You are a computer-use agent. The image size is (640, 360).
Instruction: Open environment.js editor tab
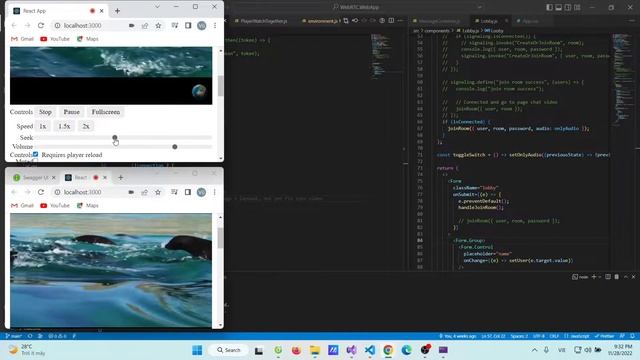click(322, 20)
